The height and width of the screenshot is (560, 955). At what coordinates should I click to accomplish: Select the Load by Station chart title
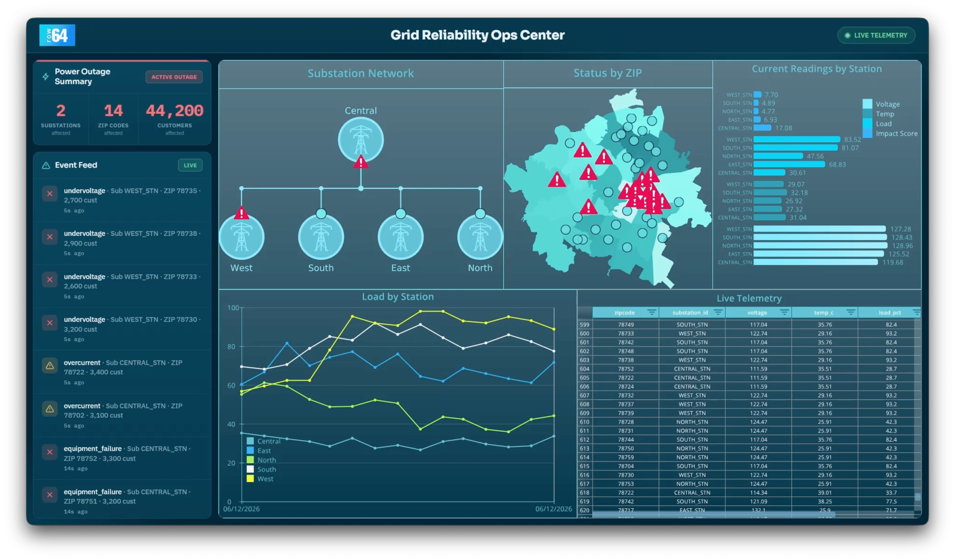[x=398, y=297]
